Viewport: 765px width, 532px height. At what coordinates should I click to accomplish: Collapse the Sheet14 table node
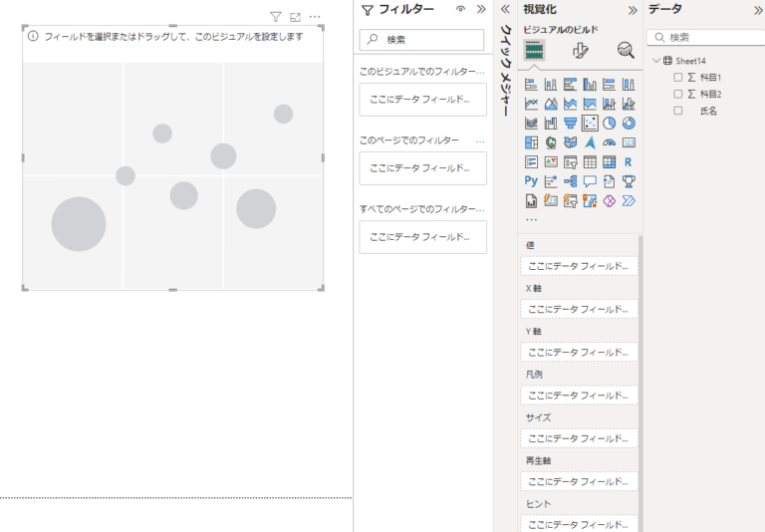click(655, 61)
